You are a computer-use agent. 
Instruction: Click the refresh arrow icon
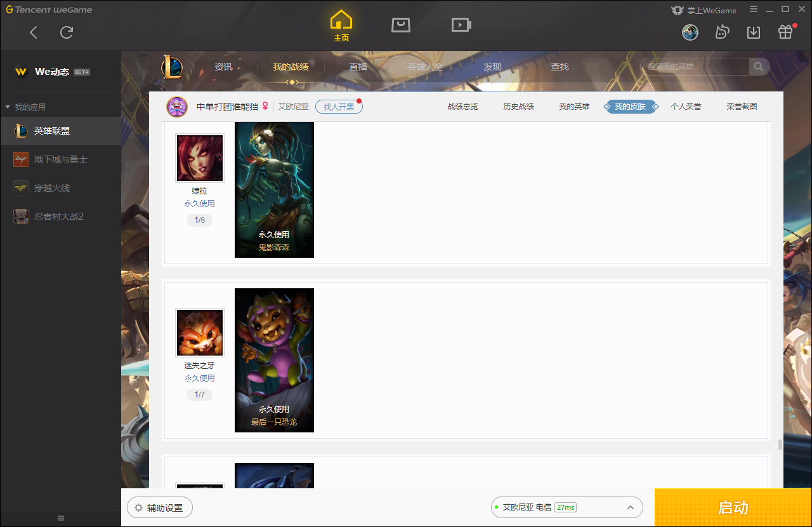tap(67, 32)
